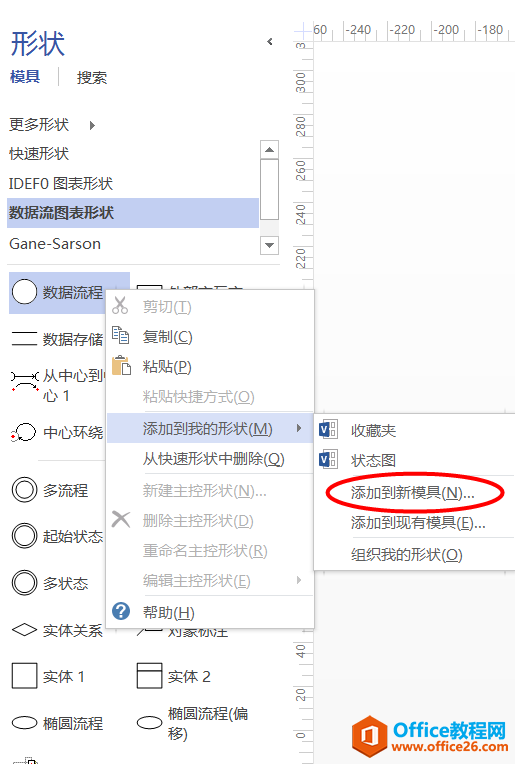Click the stencil list scroll-down arrow
This screenshot has width=515, height=764.
tap(269, 245)
